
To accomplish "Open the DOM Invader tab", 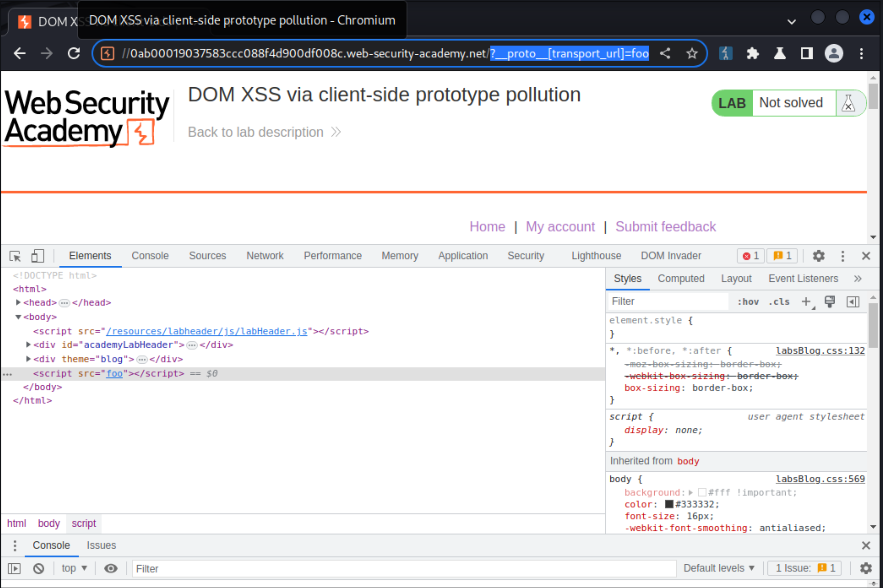I will point(671,256).
